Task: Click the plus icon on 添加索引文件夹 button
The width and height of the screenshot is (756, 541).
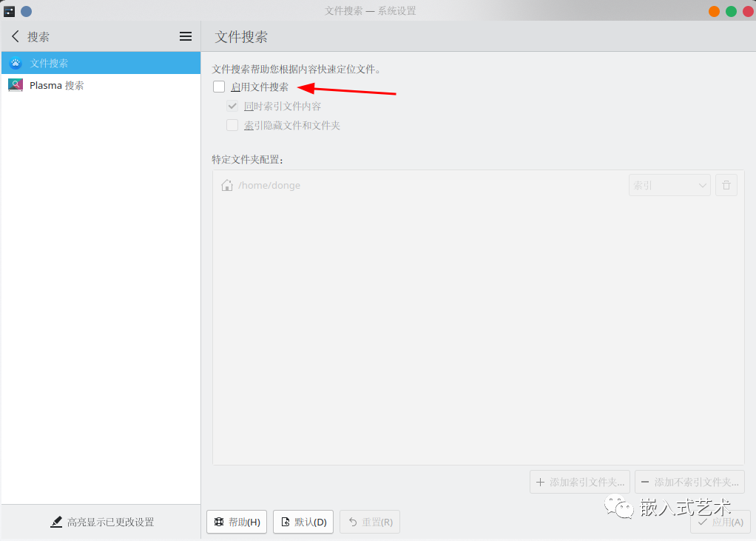Action: (539, 481)
